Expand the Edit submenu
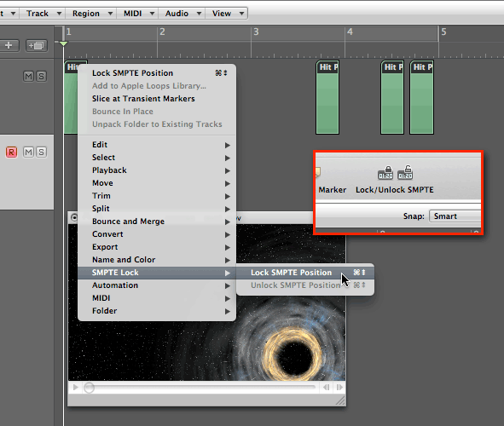Image resolution: width=504 pixels, height=426 pixels. 157,145
